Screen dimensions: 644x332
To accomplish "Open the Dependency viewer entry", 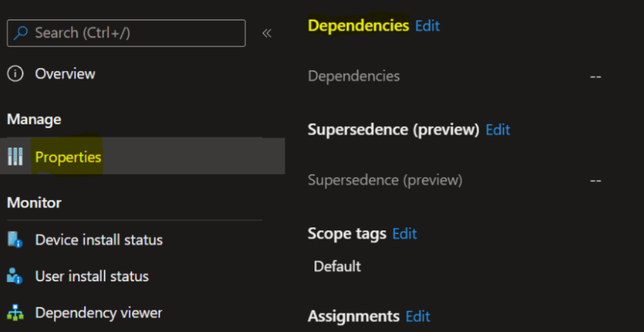I will pyautogui.click(x=98, y=313).
